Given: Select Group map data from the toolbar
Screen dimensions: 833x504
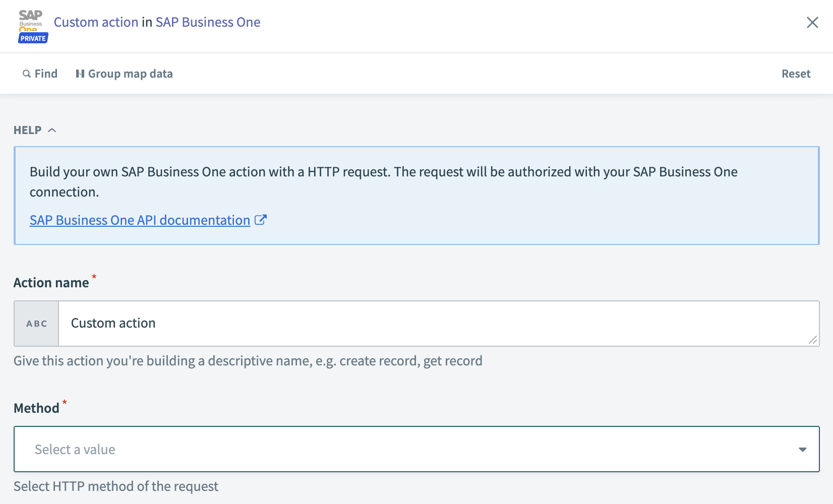Looking at the screenshot, I should coord(124,74).
